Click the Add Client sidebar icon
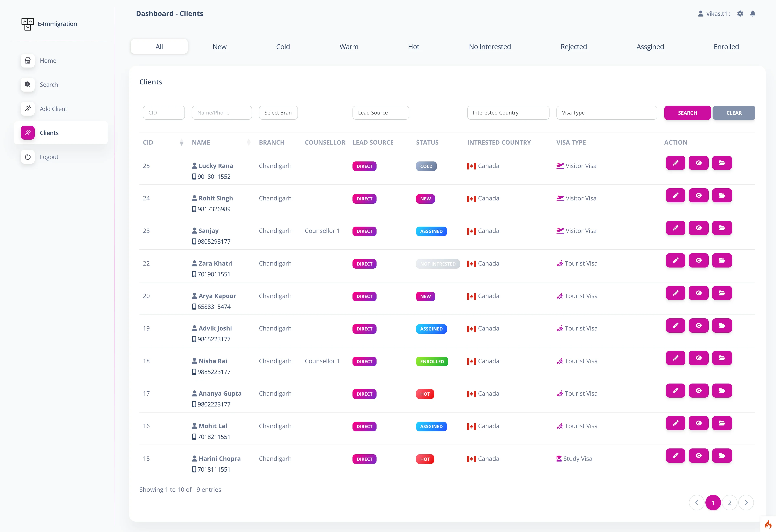776x532 pixels. [28, 108]
